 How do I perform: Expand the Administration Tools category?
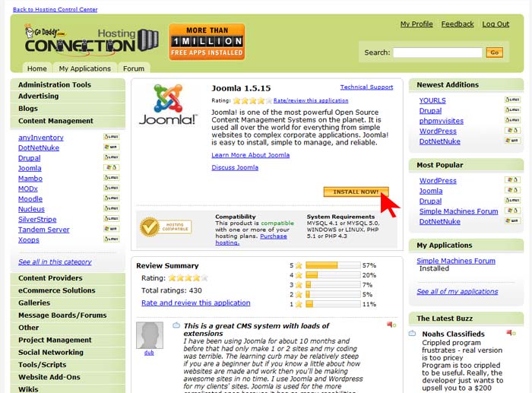tap(68, 84)
